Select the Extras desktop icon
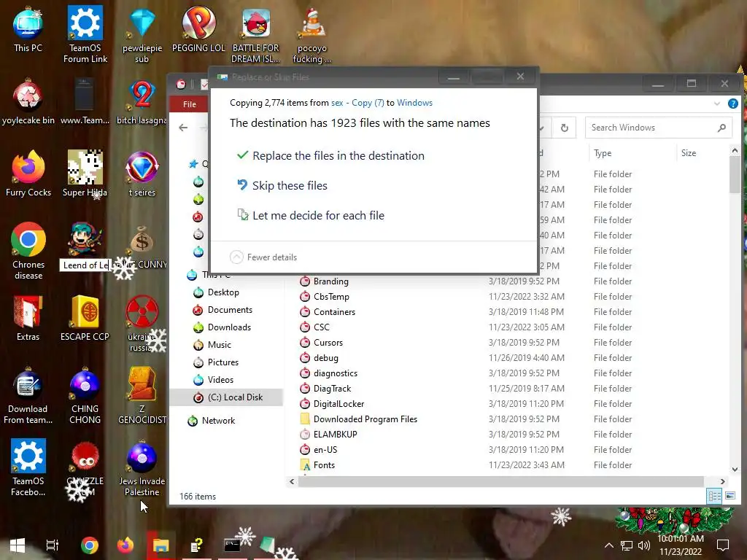The image size is (747, 560). tap(28, 319)
